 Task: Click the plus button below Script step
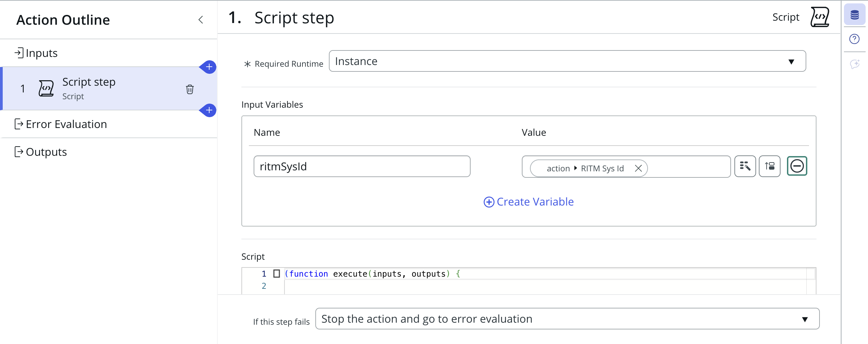[209, 110]
